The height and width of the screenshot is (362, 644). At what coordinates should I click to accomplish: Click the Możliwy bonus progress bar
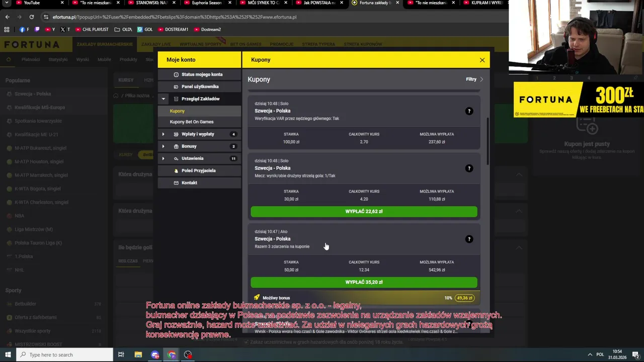point(364,298)
